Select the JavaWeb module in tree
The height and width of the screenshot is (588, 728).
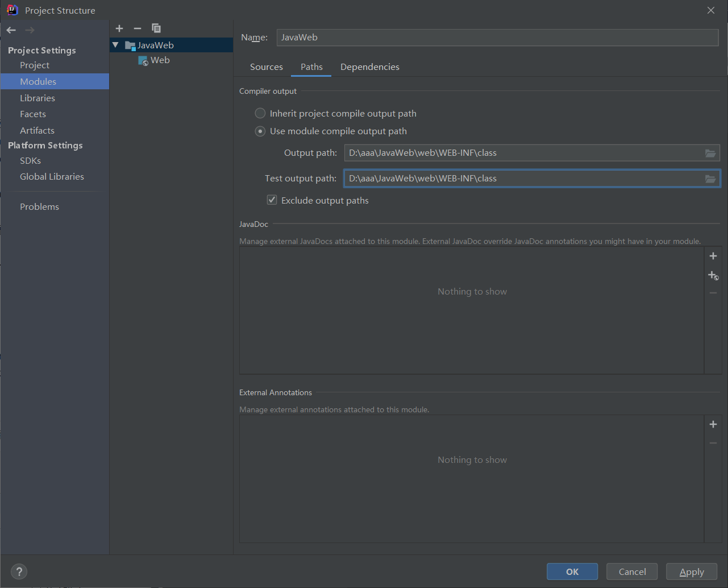172,45
